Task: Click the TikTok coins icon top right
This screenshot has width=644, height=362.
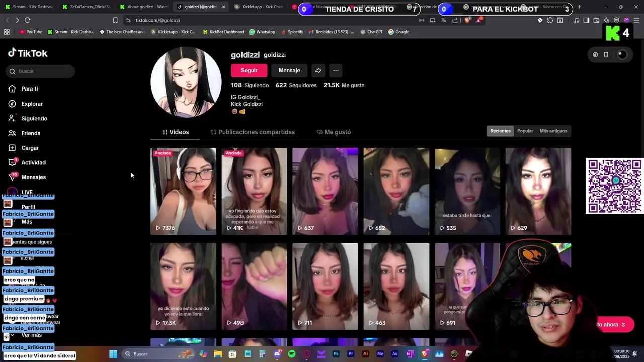Action: 595,55
